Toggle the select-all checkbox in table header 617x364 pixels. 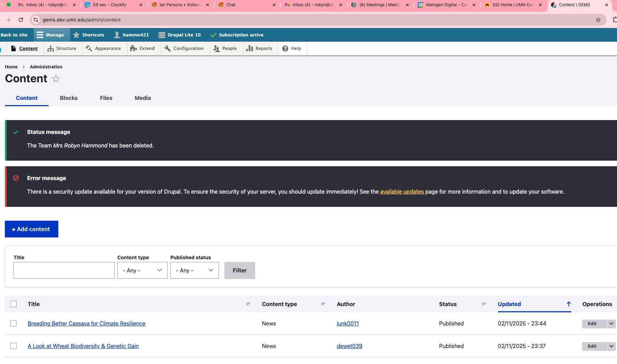point(14,304)
